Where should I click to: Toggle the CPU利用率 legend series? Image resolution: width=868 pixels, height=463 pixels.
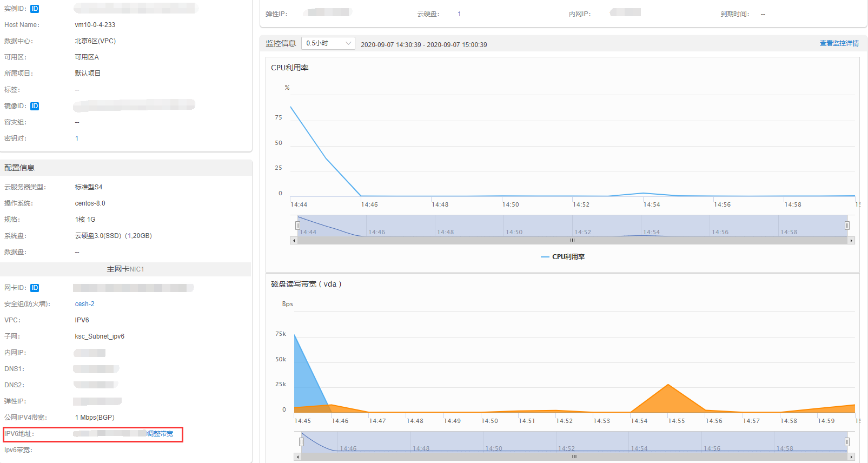[x=563, y=257]
